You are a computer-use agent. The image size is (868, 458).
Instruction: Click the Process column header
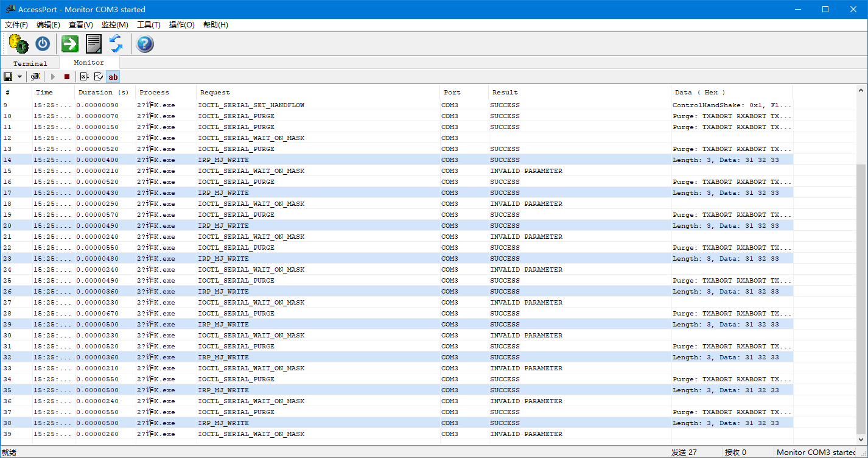click(x=166, y=93)
